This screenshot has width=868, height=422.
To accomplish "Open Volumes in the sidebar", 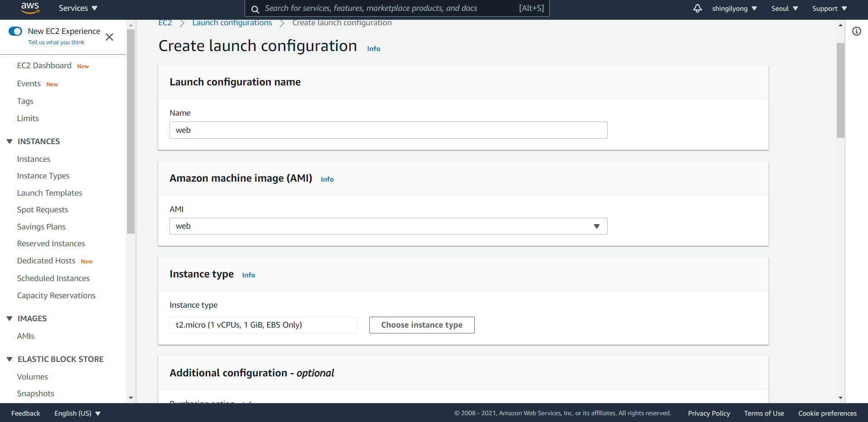I will pyautogui.click(x=33, y=377).
